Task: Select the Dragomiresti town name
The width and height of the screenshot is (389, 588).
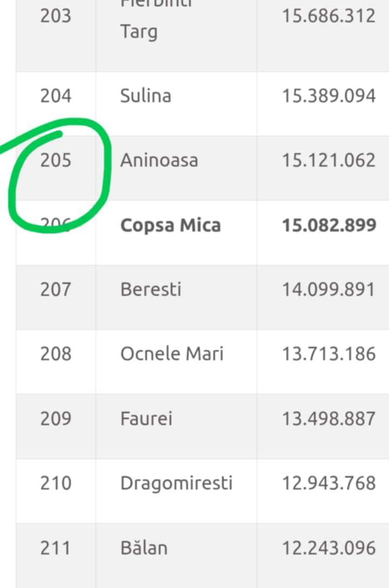Action: click(x=177, y=483)
